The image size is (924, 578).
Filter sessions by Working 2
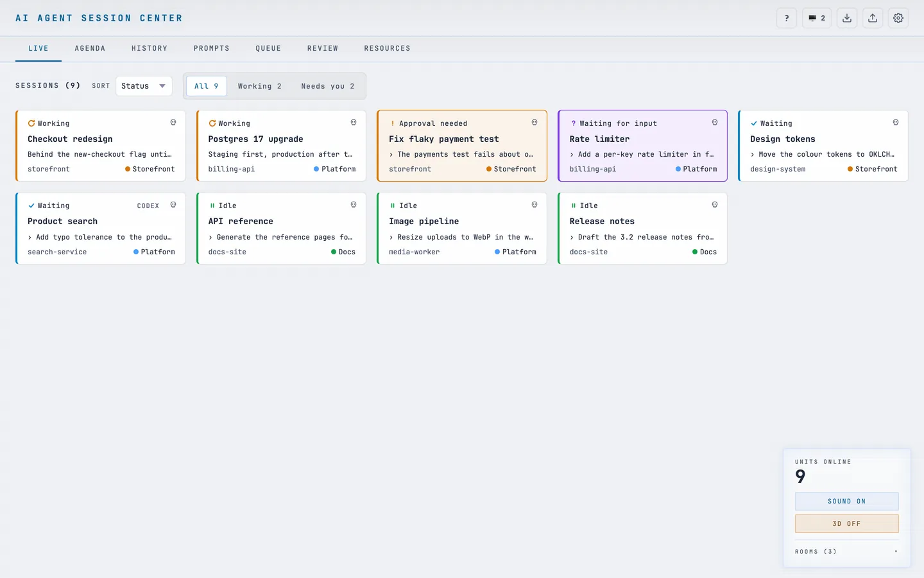pyautogui.click(x=259, y=86)
